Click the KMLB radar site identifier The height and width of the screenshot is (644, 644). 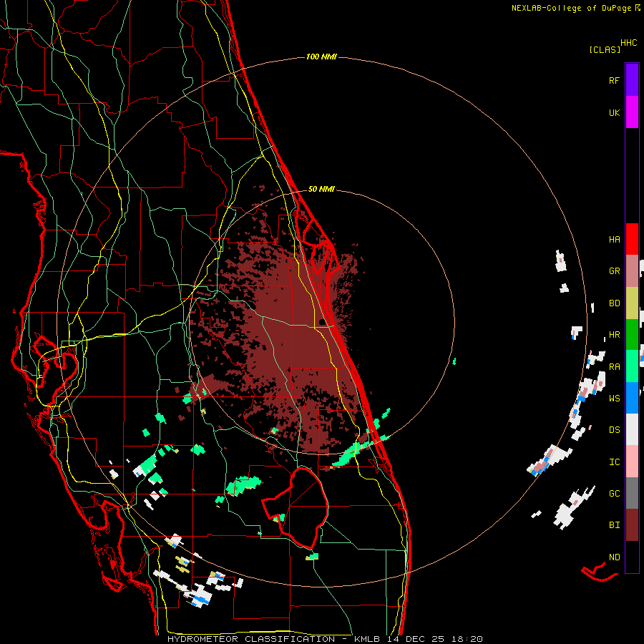[x=367, y=639]
